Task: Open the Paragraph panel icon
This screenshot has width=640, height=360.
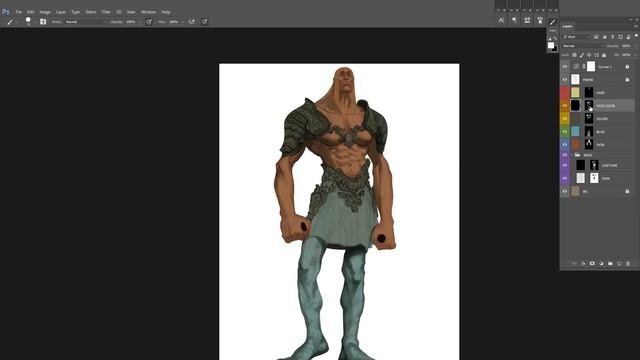Action: (514, 20)
